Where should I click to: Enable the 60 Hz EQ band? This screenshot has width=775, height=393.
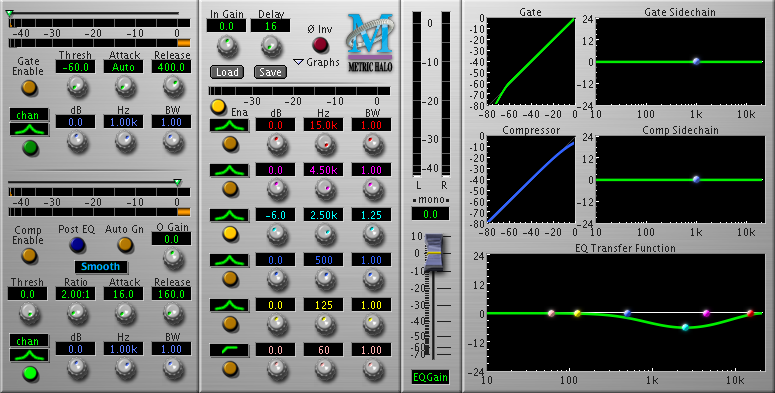pyautogui.click(x=230, y=368)
